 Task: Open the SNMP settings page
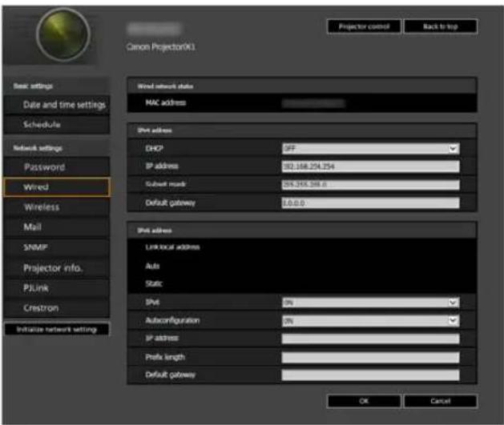click(57, 247)
